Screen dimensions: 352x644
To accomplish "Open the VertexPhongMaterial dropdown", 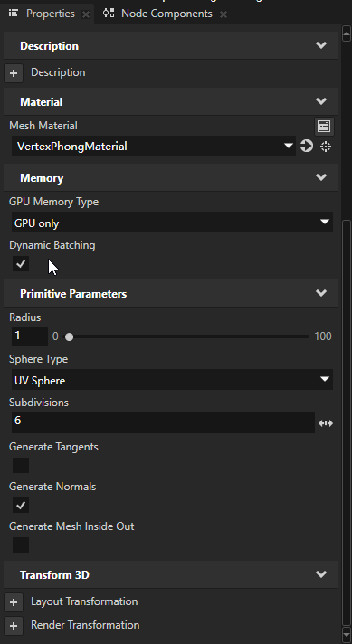I will pos(154,147).
